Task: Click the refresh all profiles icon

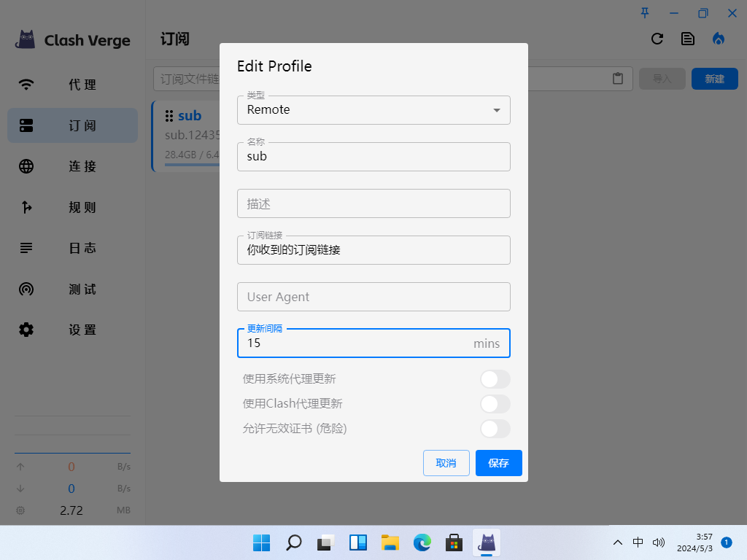Action: point(657,39)
